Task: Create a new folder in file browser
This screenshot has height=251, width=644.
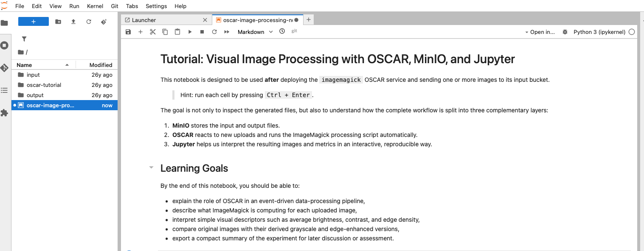Action: pos(58,22)
